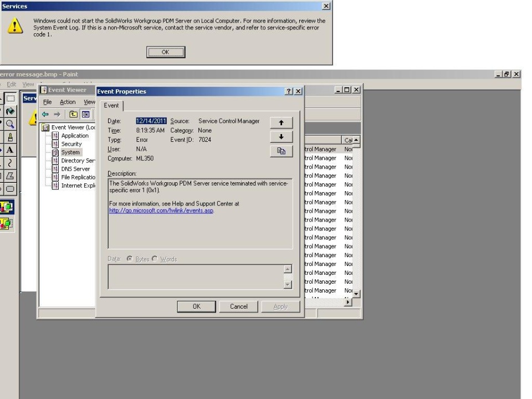Select the Curve tool in Paint
This screenshot has height=399, width=532.
click(x=10, y=163)
